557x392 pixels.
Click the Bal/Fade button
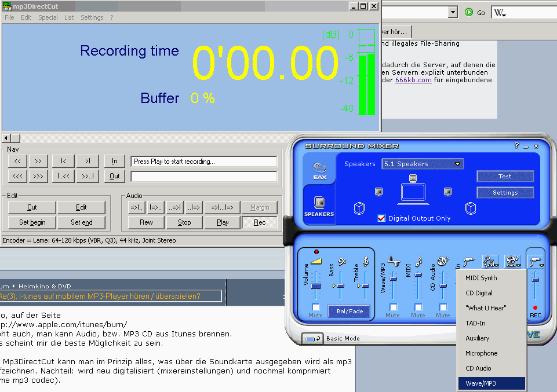pos(349,311)
